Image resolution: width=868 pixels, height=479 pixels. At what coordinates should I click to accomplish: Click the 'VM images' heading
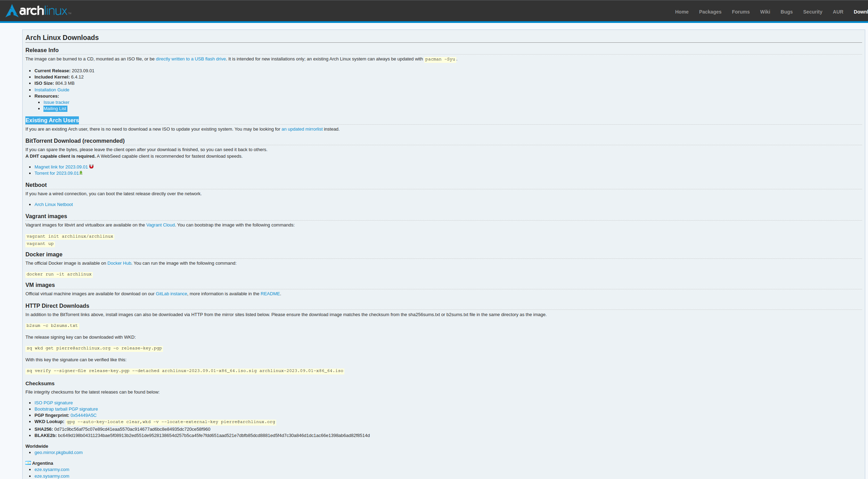click(x=40, y=285)
